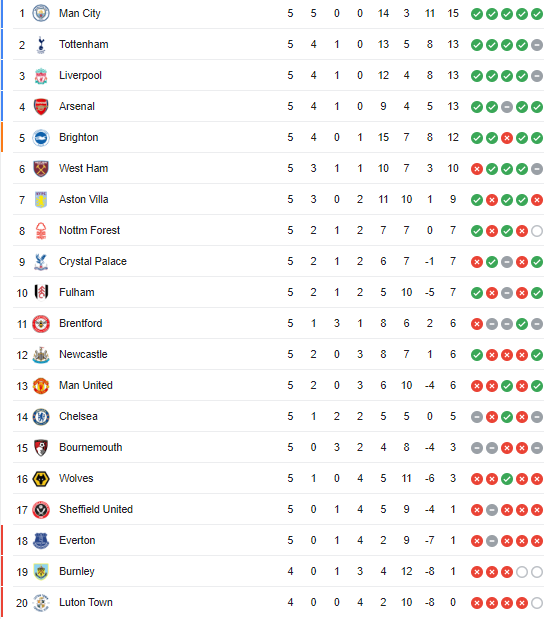Click the West Ham club crest
This screenshot has width=555, height=619.
click(x=41, y=169)
